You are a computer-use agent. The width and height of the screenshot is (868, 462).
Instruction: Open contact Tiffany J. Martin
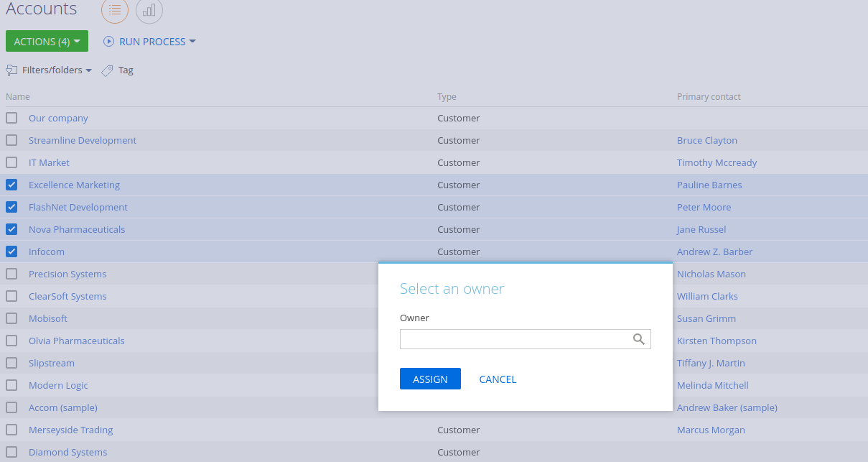point(711,363)
